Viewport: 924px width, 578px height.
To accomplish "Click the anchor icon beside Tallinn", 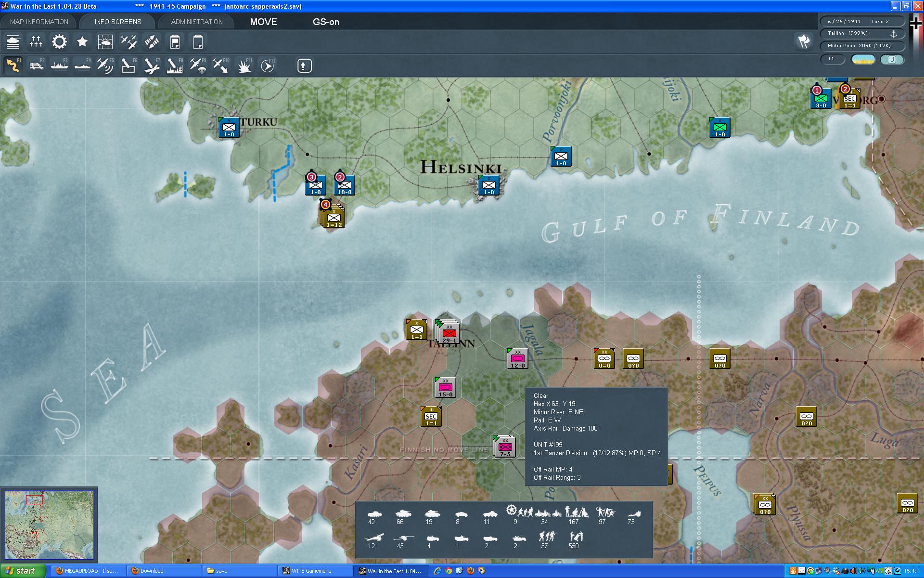I will [893, 34].
